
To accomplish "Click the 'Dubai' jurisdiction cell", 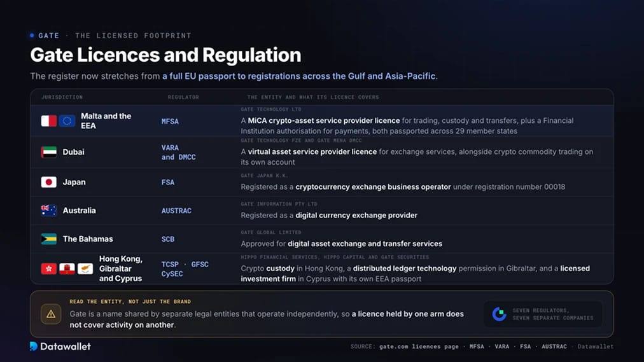I will pyautogui.click(x=74, y=152).
